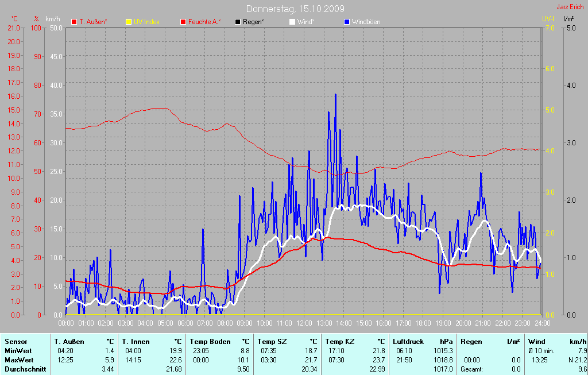Click the black Regen legend swatch
This screenshot has height=375, width=588.
[237, 22]
